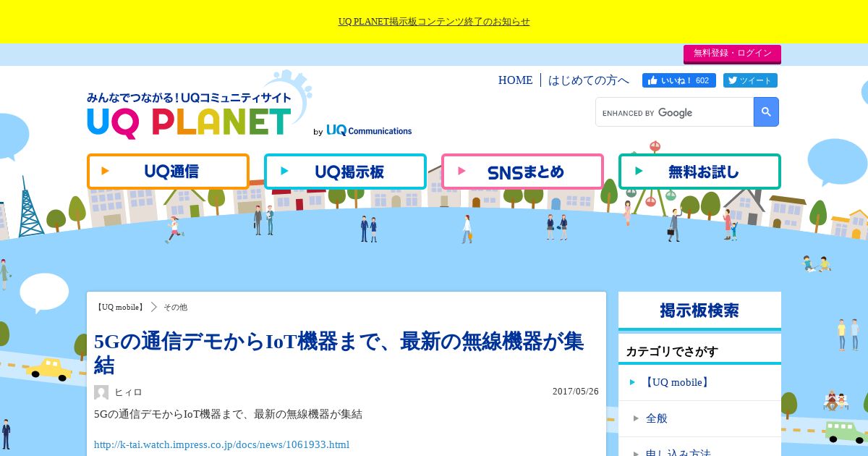
Task: Click the カテゴリでさがす heading
Action: tap(672, 352)
